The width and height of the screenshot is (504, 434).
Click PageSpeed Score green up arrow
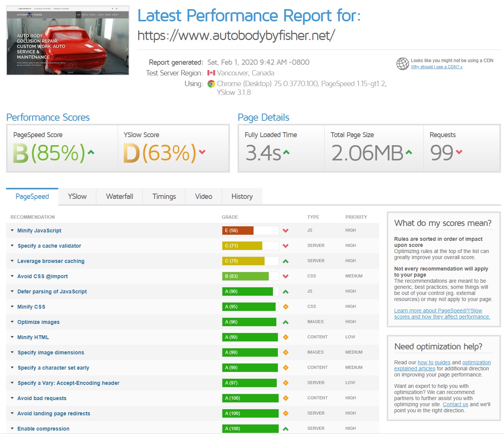click(91, 152)
